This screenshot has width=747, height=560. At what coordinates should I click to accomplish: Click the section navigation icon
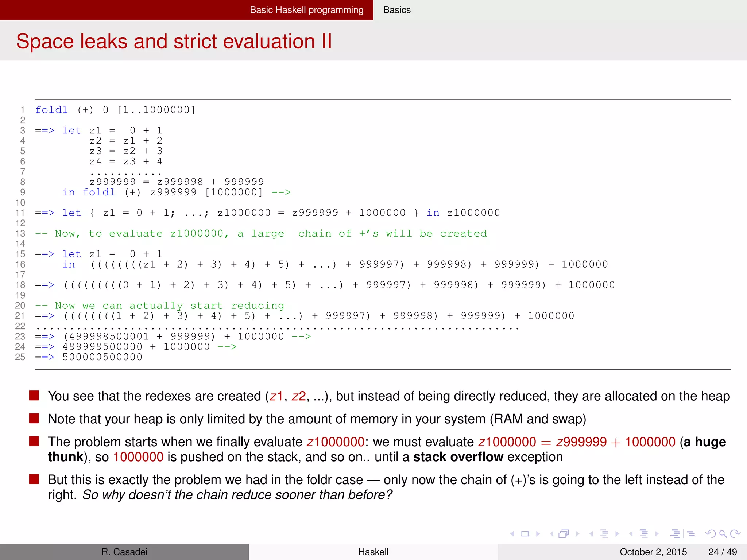click(x=644, y=534)
